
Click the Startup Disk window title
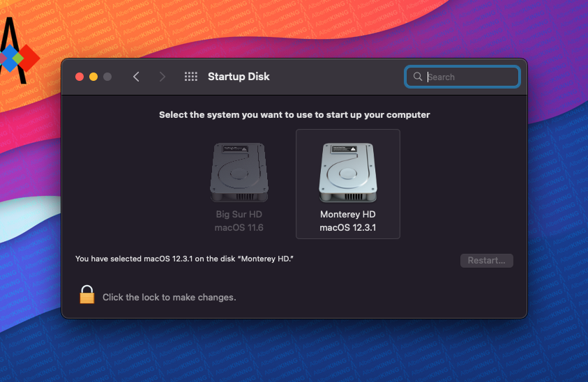tap(239, 77)
